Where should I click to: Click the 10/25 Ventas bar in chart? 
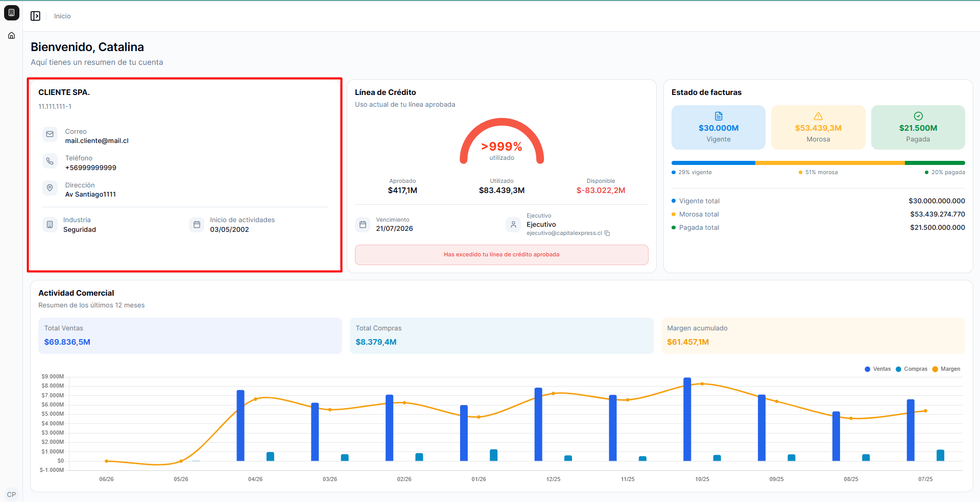(687, 419)
